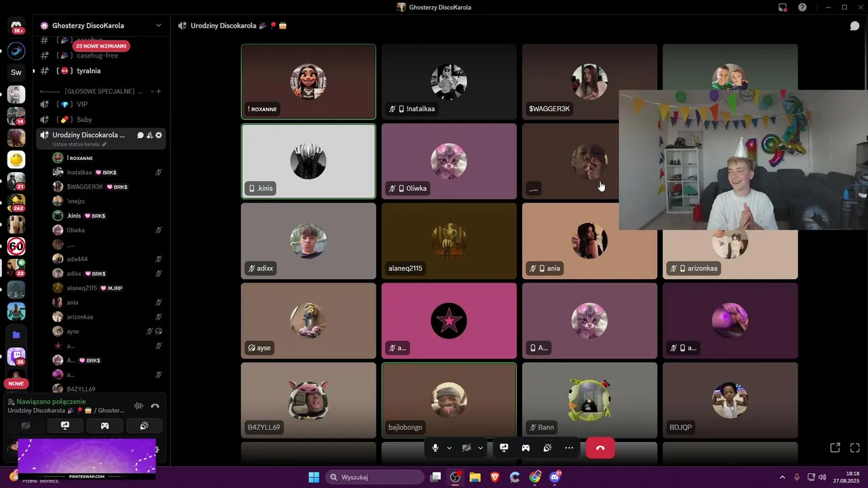Toggle camera in call control bar
Screen dimensions: 868x488
click(x=467, y=448)
